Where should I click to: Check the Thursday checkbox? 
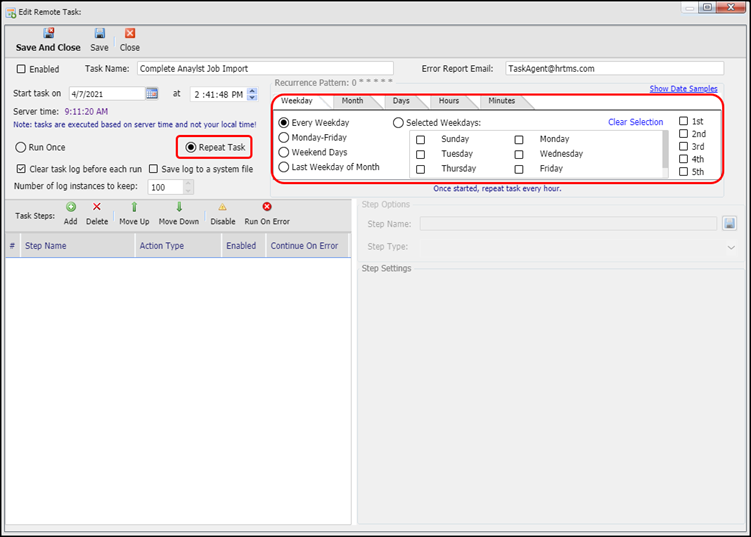point(421,170)
